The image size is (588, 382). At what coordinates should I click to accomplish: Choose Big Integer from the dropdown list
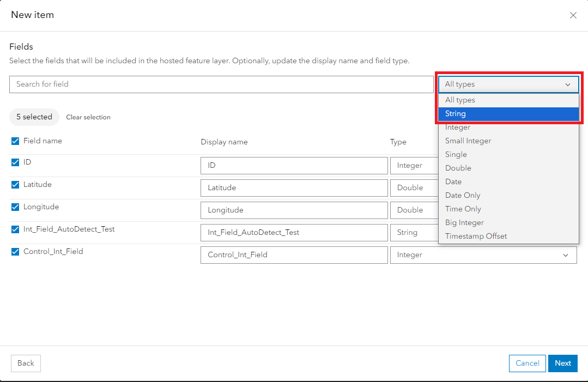[x=464, y=223]
